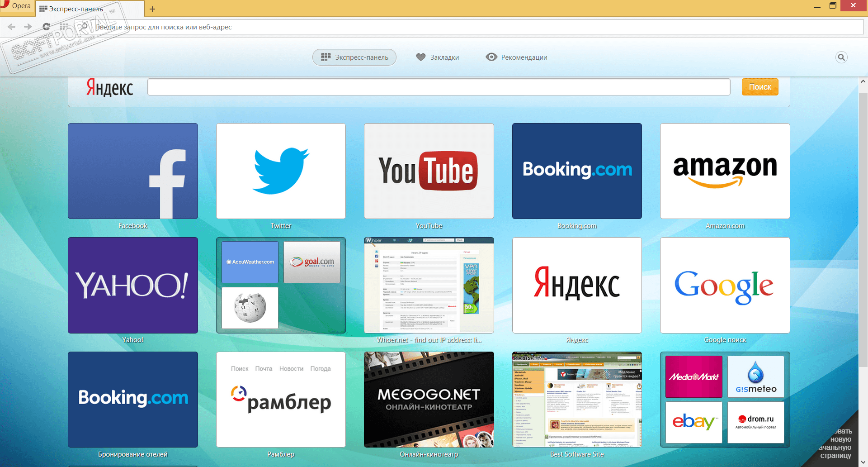Open the Рамблер speed dial tile
This screenshot has height=467, width=868.
coord(281,400)
